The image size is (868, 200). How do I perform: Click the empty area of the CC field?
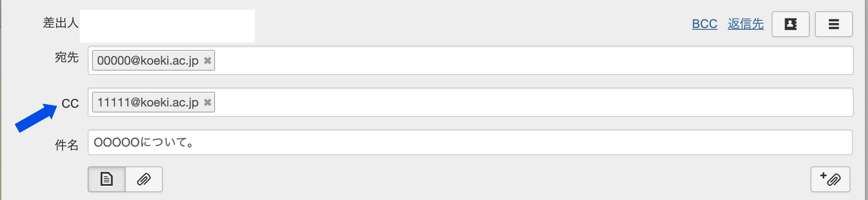click(x=518, y=103)
